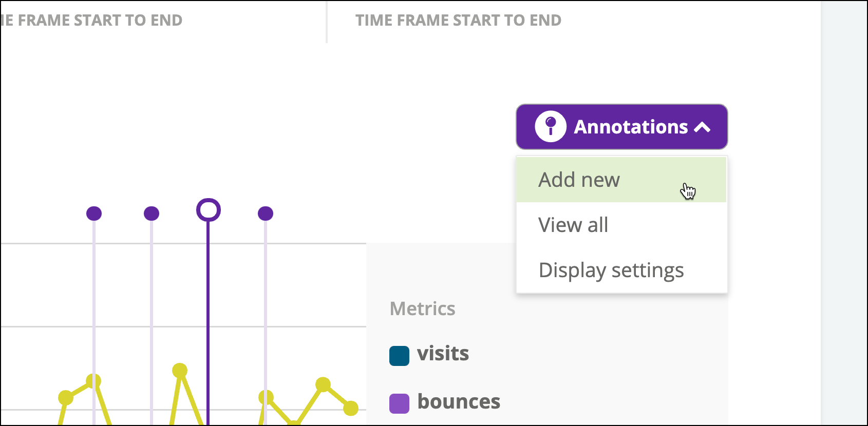Toggle the bounces metric label

[459, 401]
